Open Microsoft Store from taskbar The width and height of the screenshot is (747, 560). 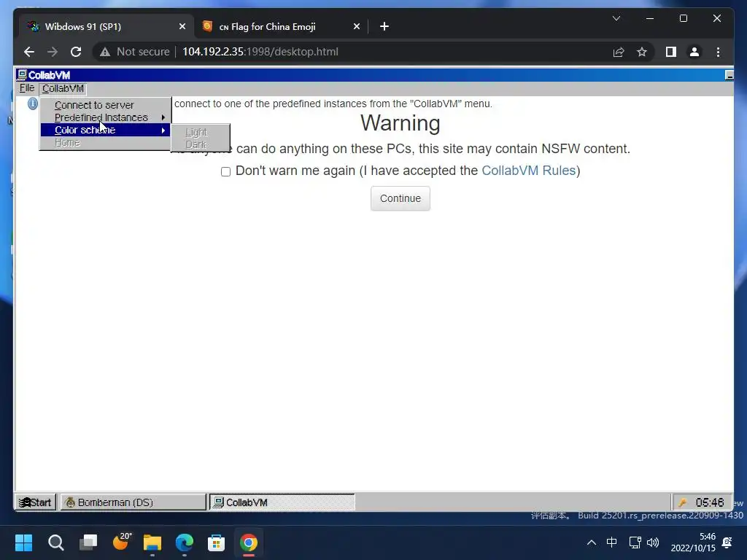pos(216,542)
